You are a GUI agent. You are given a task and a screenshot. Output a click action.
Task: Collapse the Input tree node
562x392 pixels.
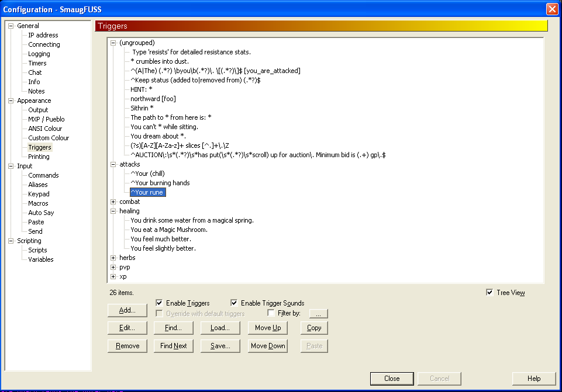click(11, 166)
